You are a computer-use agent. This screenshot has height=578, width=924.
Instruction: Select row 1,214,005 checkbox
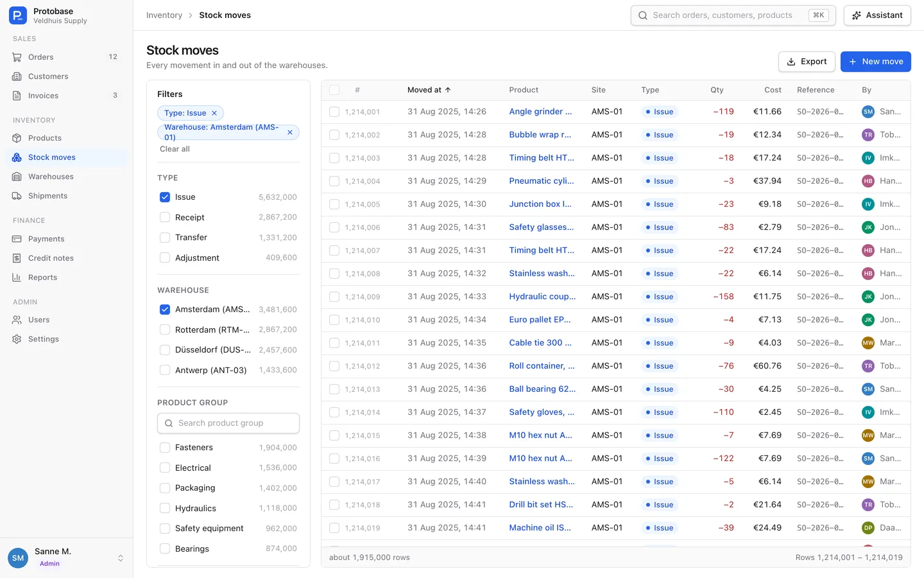point(334,204)
